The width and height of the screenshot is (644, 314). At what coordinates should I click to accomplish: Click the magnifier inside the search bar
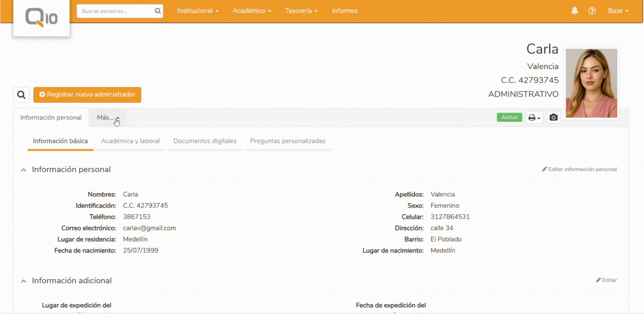point(158,11)
